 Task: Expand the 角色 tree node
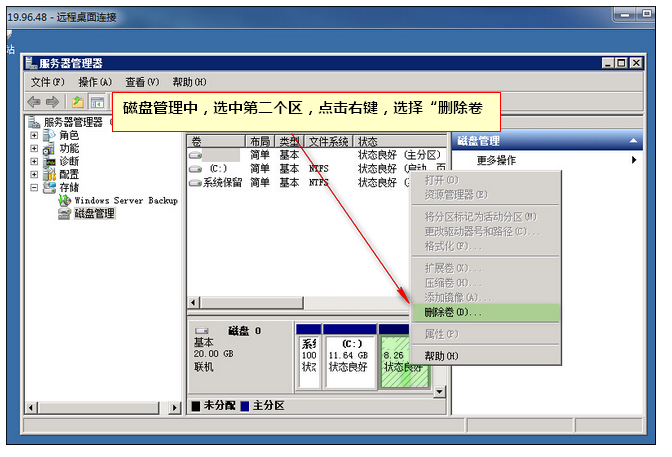[x=35, y=135]
